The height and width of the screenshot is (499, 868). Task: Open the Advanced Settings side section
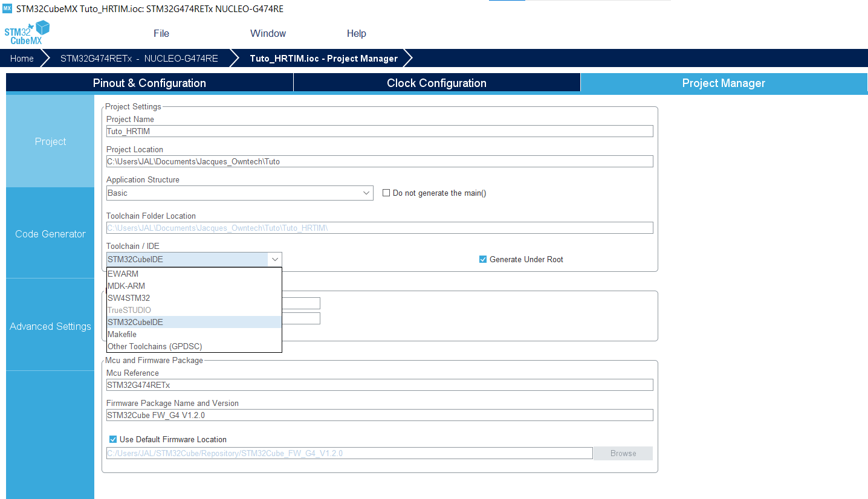click(50, 326)
